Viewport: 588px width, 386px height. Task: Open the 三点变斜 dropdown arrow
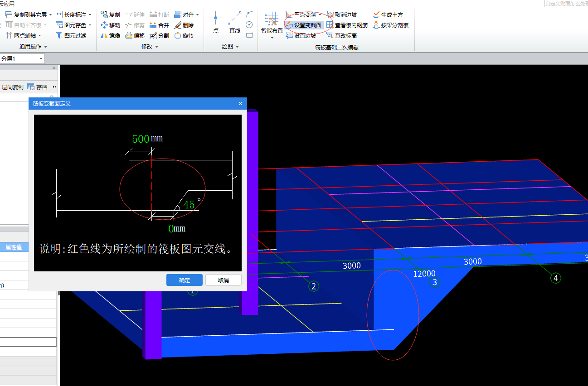[320, 15]
